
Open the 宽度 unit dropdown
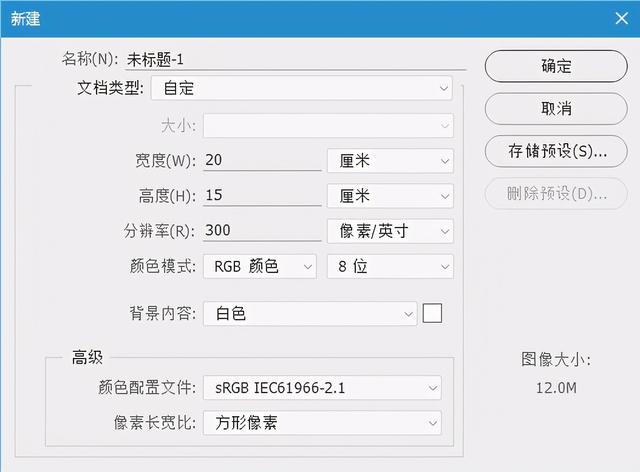tap(390, 161)
